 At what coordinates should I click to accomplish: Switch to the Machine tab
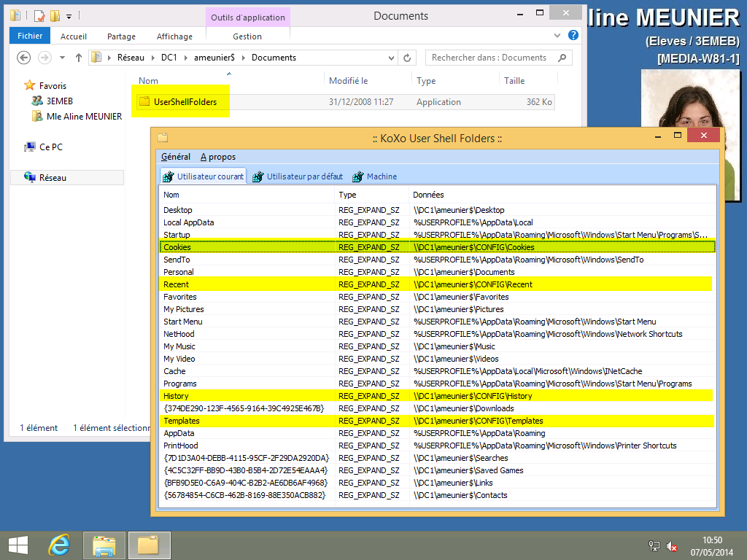click(375, 176)
